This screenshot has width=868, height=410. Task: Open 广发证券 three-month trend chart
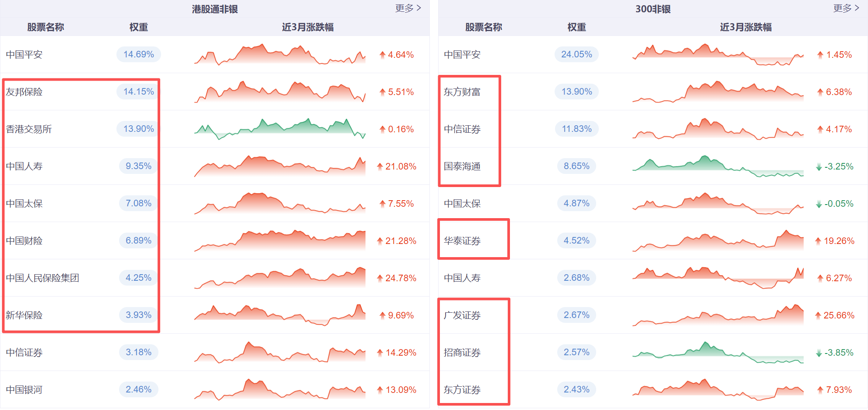click(x=718, y=315)
